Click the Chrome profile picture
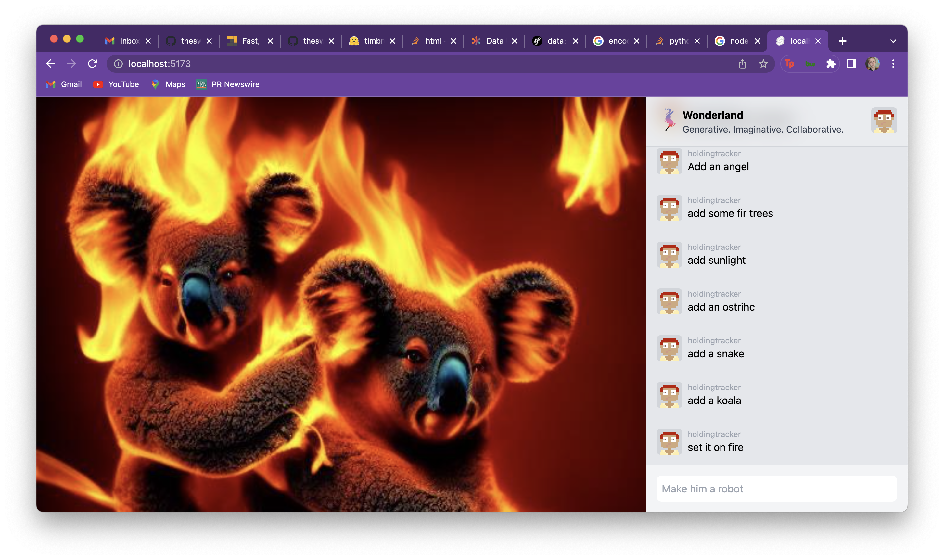 (x=872, y=64)
